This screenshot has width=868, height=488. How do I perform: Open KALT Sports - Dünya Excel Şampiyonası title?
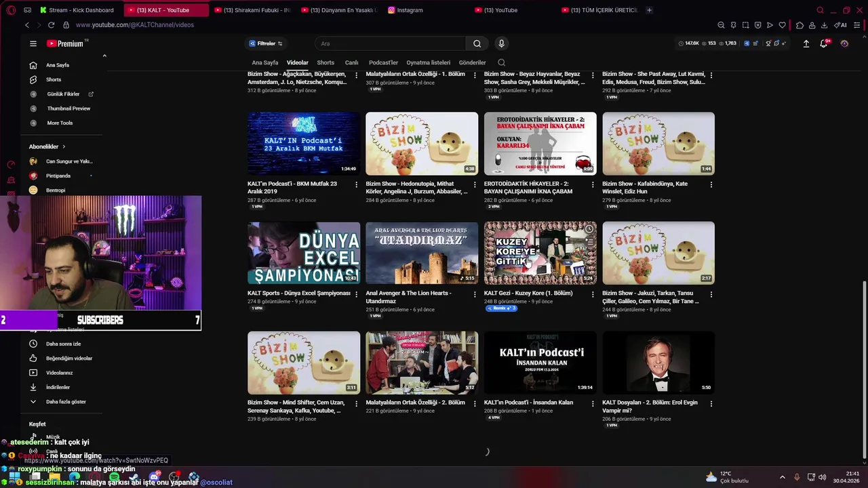tap(299, 293)
